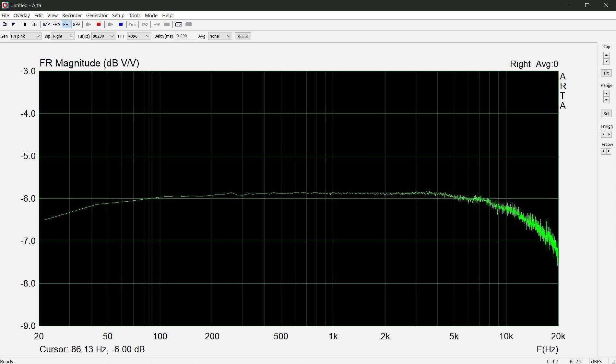Screen dimensions: 616x364
Task: Click the FrLow left arrow
Action: [x=603, y=151]
